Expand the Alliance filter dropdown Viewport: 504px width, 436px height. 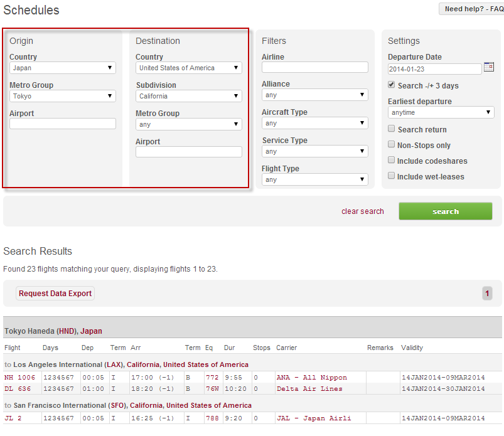click(x=315, y=95)
